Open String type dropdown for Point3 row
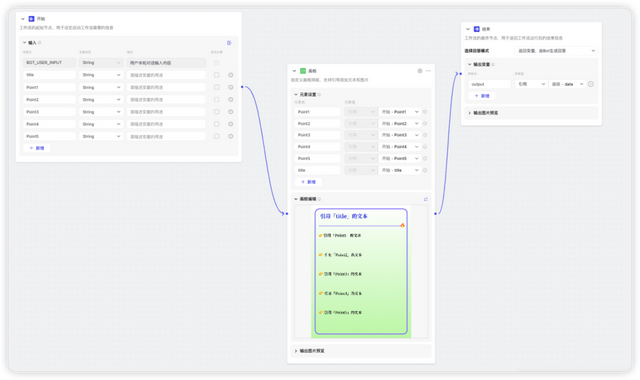Screen dimensions: 640x380 click(101, 112)
